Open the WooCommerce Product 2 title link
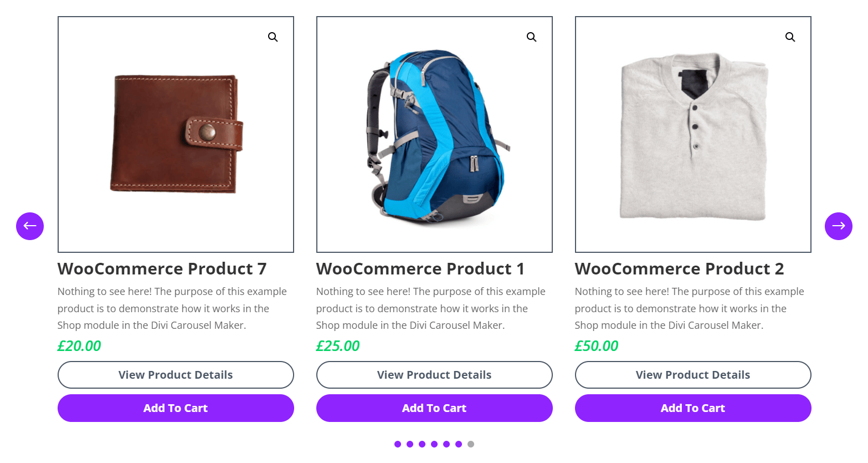Screen dimensions: 868x463 (x=680, y=269)
